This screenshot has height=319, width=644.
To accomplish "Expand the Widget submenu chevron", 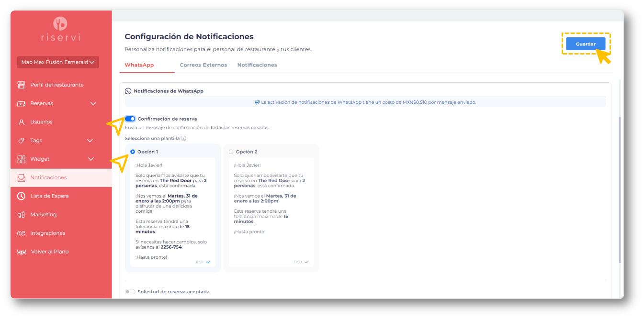I will [91, 159].
